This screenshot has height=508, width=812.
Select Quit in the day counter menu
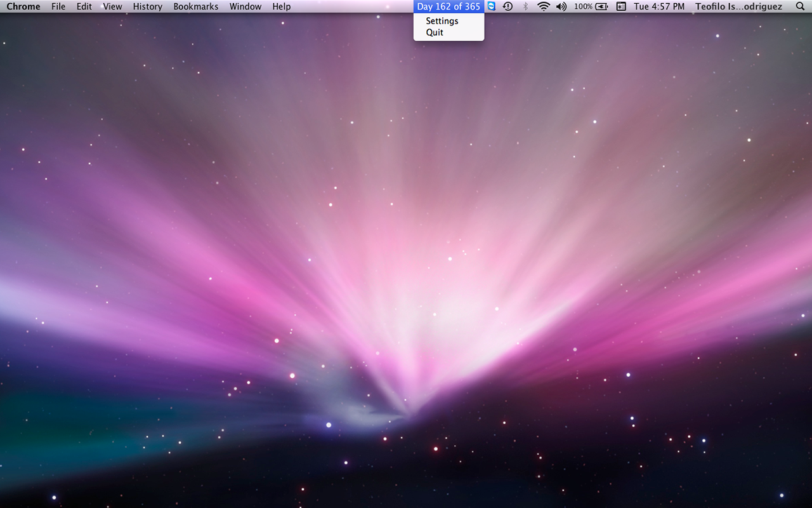click(435, 32)
